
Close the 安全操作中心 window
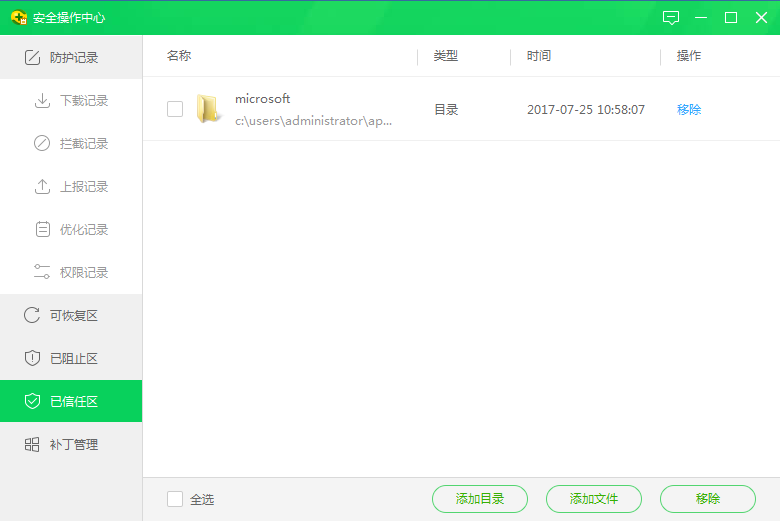(761, 18)
